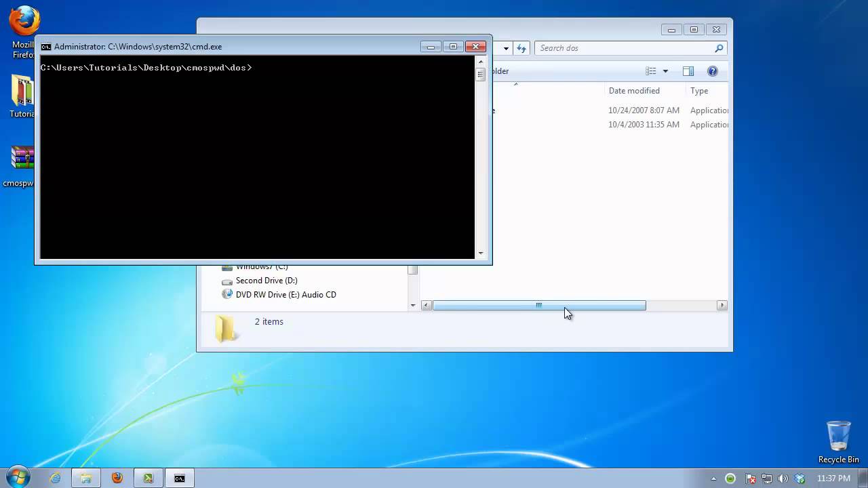Select the Tutorials folder on the desktop
Image resolution: width=868 pixels, height=488 pixels.
click(22, 96)
